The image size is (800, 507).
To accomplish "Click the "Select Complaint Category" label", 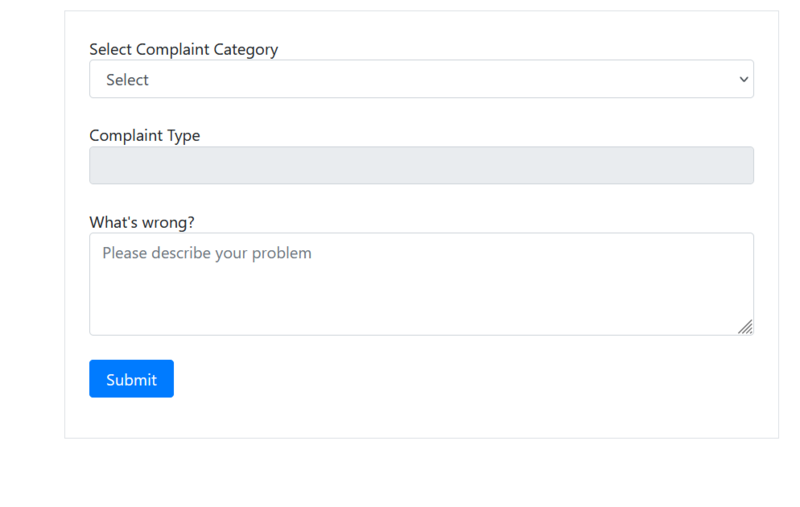I will tap(183, 49).
